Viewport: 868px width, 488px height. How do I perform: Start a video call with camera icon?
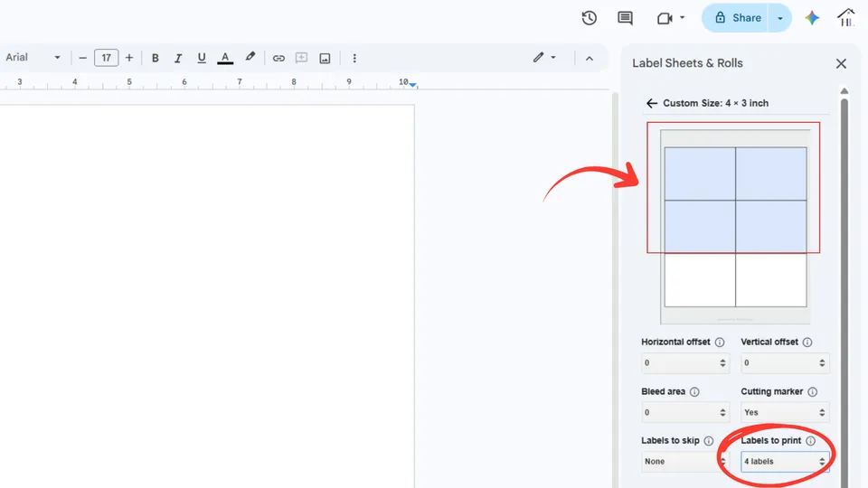pyautogui.click(x=665, y=18)
